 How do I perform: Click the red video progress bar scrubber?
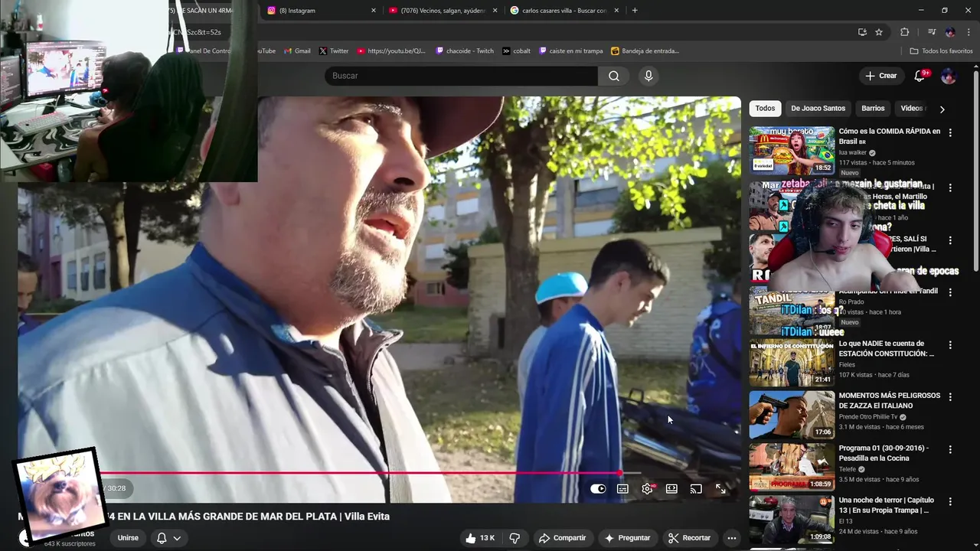click(619, 473)
